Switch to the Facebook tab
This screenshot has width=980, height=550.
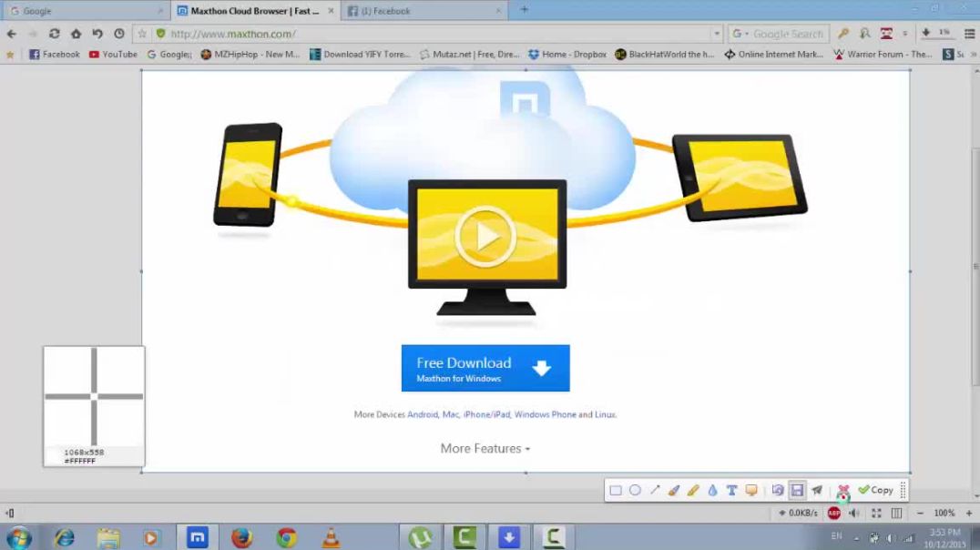[x=424, y=11]
